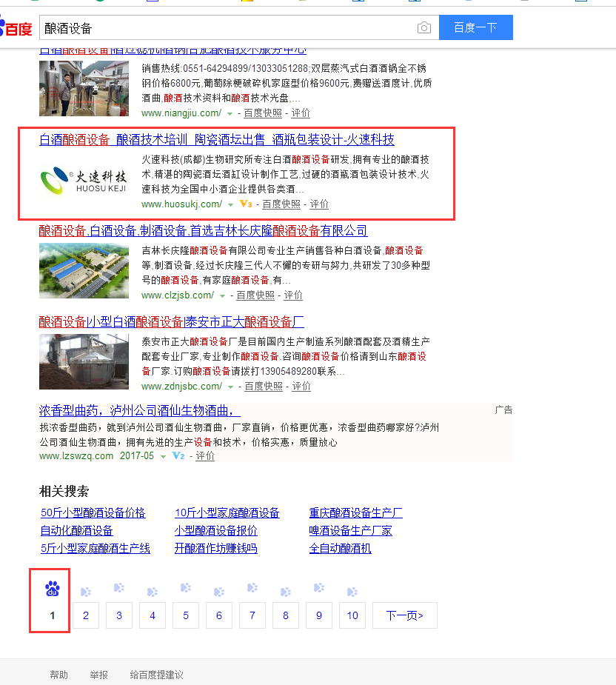Image resolution: width=616 pixels, height=685 pixels.
Task: Open the 泰安市正大酿酒设备厂 result title
Action: pos(171,322)
